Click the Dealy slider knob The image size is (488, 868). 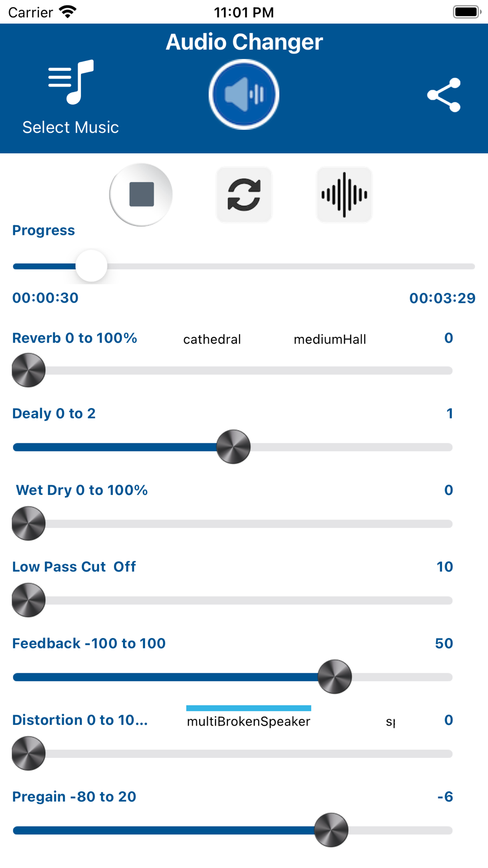click(233, 447)
